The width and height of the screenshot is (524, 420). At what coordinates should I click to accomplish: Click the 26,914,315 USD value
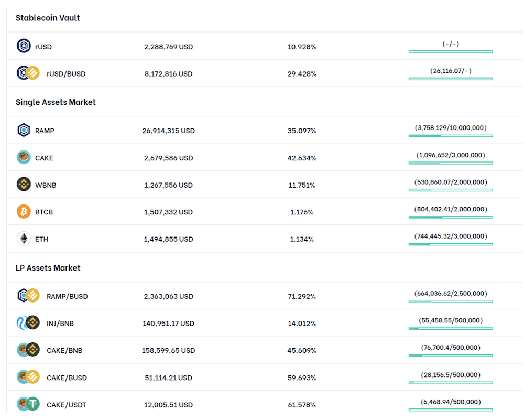click(x=168, y=131)
